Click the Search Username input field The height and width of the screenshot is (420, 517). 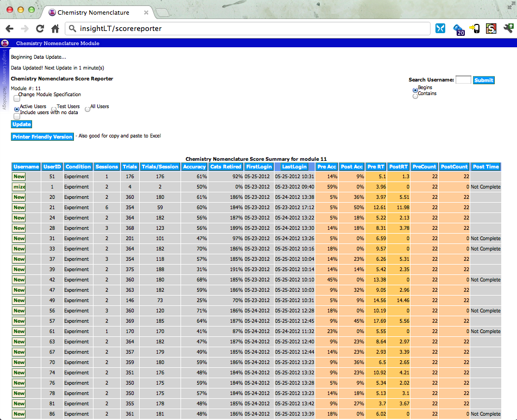point(463,80)
